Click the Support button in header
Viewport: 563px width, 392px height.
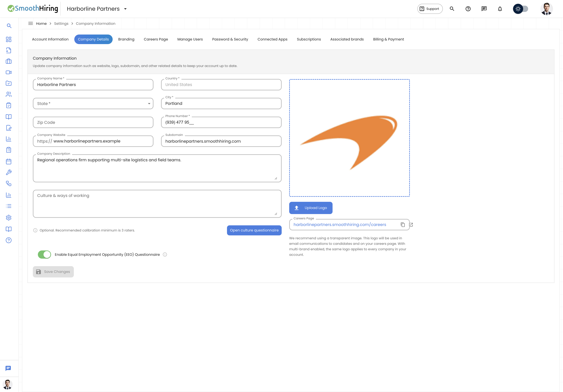[430, 9]
